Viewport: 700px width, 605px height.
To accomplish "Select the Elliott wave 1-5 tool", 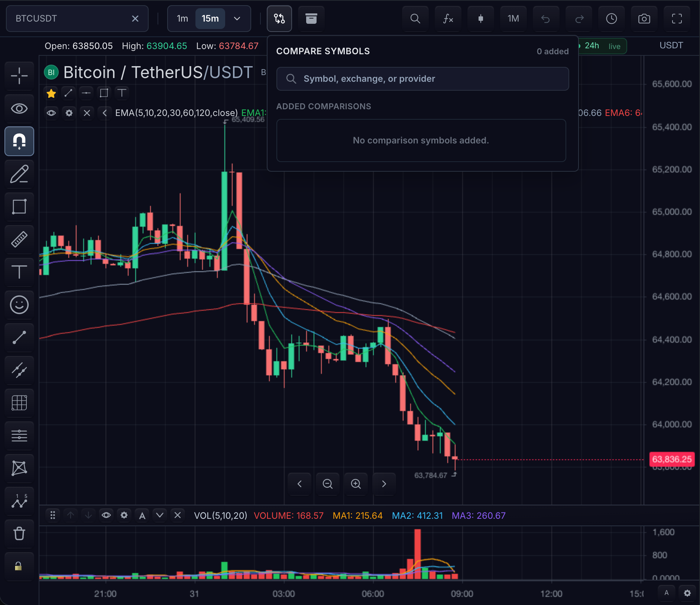I will point(19,501).
